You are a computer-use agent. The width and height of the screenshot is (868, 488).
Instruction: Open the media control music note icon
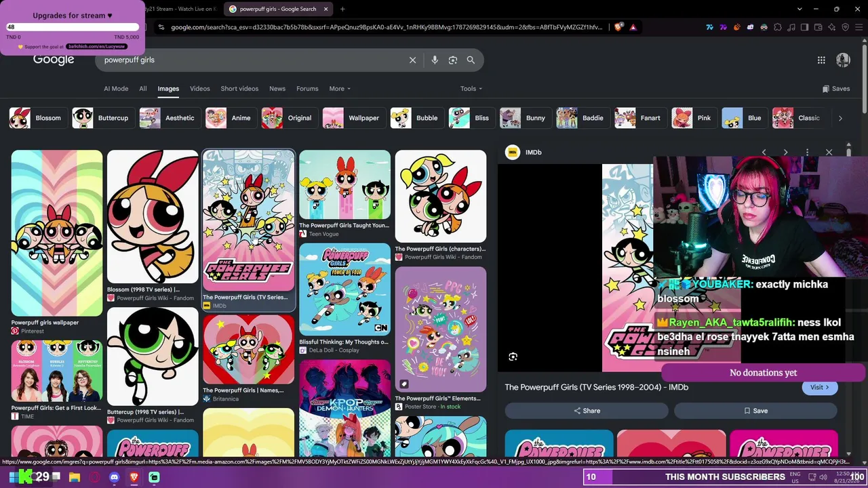(791, 27)
